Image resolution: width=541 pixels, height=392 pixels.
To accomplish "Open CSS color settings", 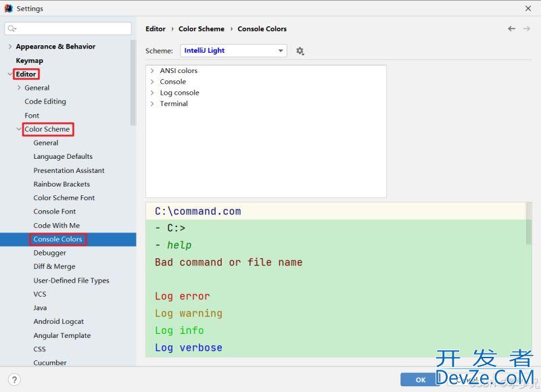I will pos(39,349).
